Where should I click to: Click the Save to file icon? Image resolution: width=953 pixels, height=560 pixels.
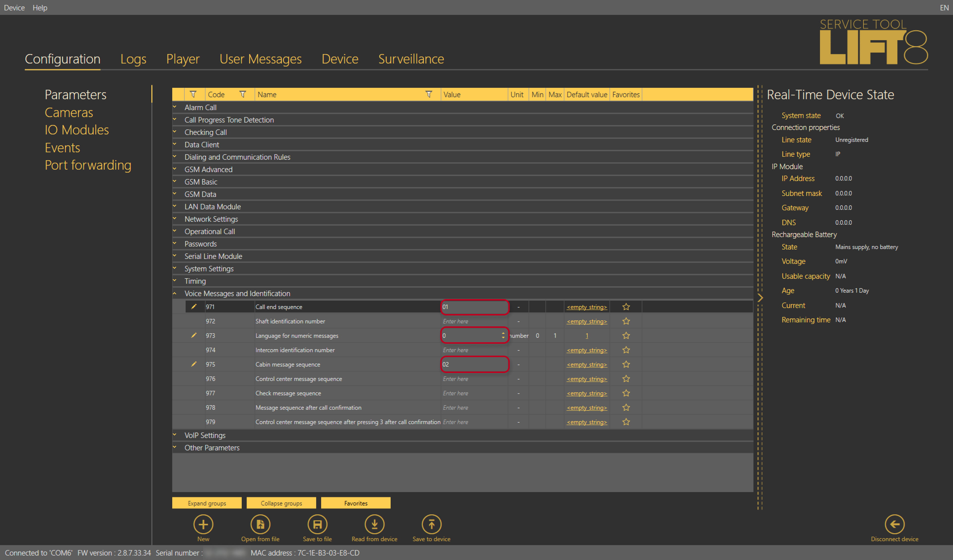point(317,525)
